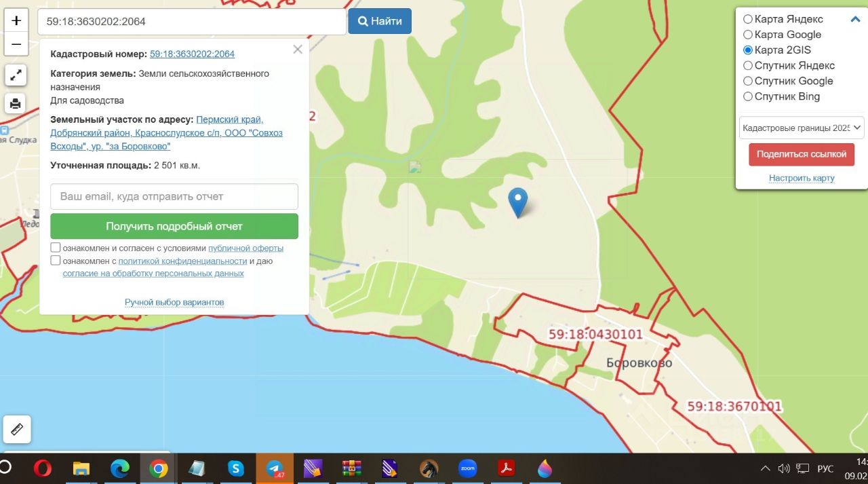Toggle fullscreen map view
Screen dimensions: 868x484
pos(16,75)
